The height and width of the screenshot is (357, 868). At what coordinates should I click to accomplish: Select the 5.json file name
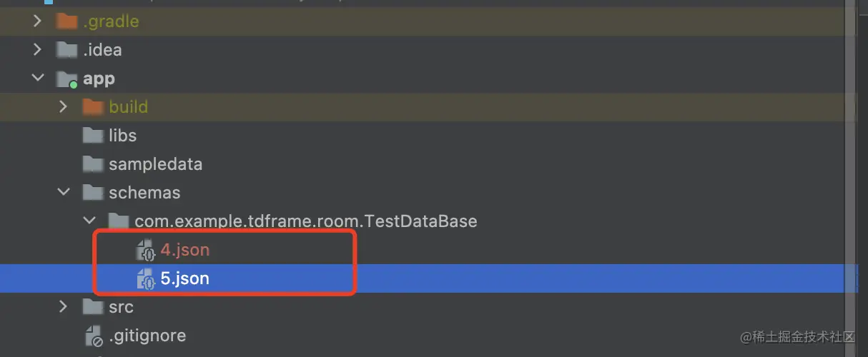tap(184, 279)
